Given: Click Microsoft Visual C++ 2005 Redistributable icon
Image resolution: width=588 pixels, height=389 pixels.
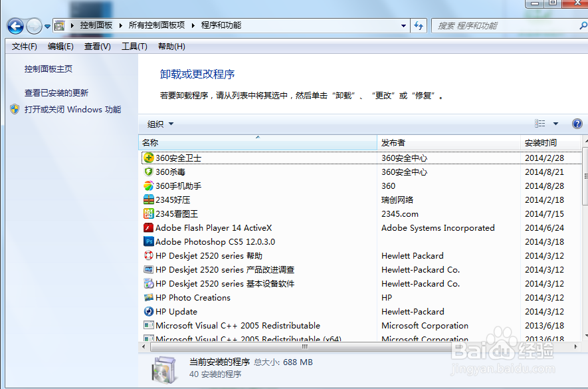Looking at the screenshot, I should (149, 325).
